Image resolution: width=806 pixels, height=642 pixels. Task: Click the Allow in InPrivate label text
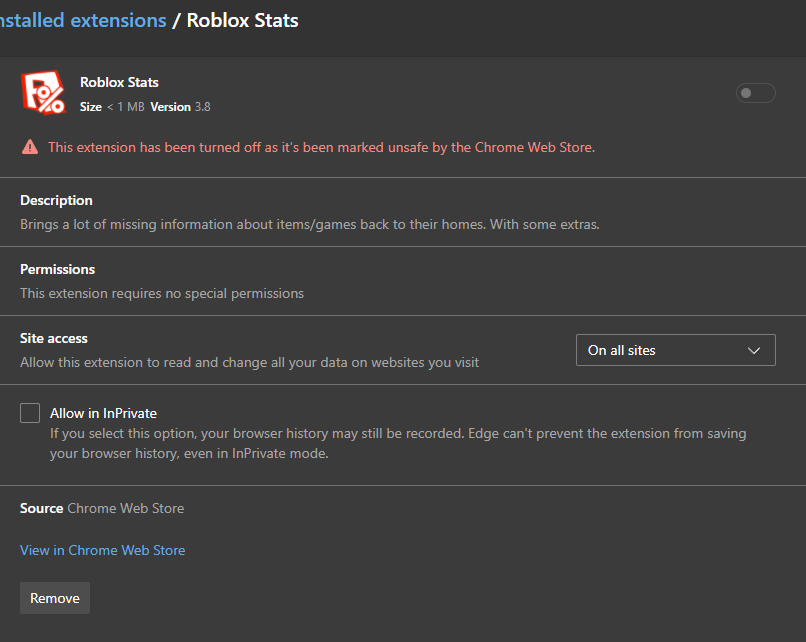click(x=103, y=413)
